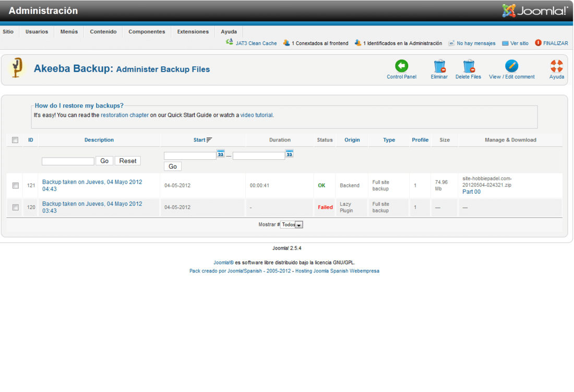Click the No hay mensajes link
574x392 pixels.
tap(476, 43)
